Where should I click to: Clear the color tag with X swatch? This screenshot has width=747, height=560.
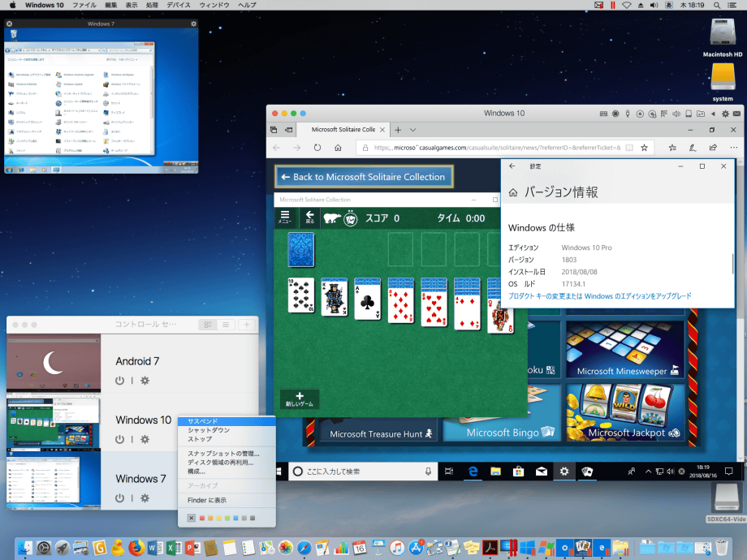coord(191,518)
